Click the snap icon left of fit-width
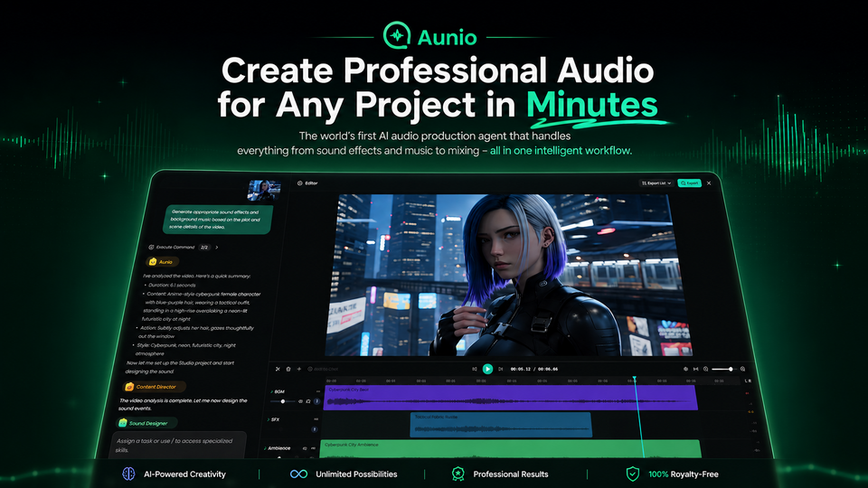 click(x=686, y=369)
